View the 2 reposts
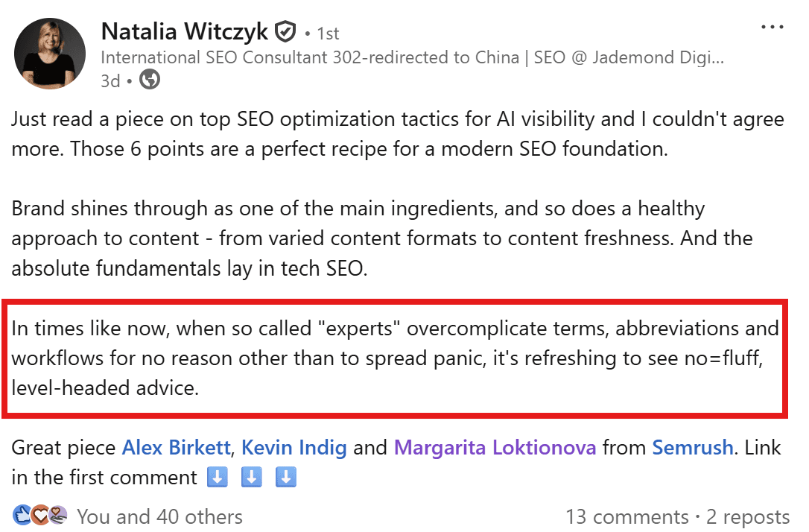Image resolution: width=809 pixels, height=532 pixels. (x=747, y=516)
